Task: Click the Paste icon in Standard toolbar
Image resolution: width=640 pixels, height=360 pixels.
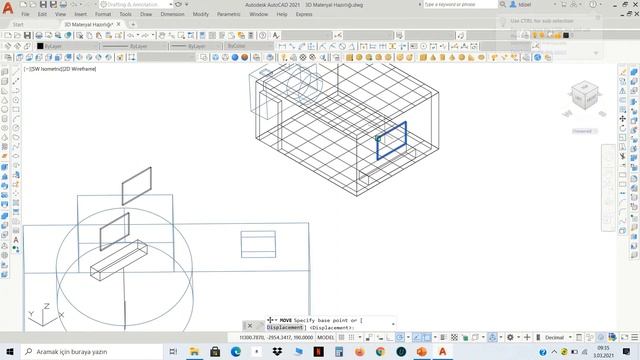Action: [x=99, y=36]
